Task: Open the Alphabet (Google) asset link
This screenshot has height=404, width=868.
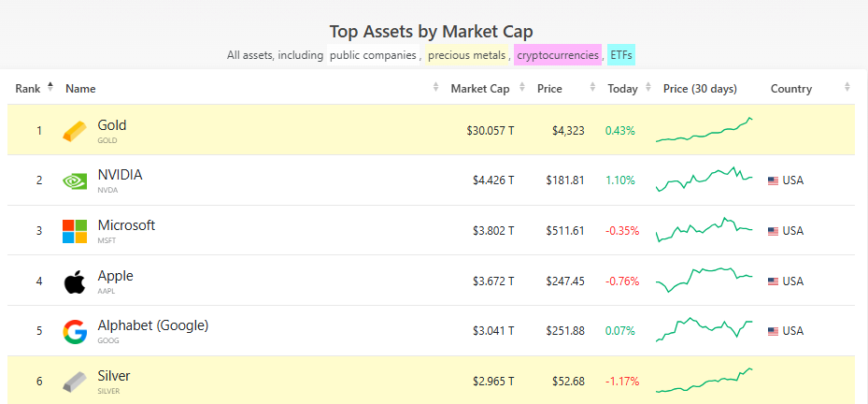Action: click(152, 326)
